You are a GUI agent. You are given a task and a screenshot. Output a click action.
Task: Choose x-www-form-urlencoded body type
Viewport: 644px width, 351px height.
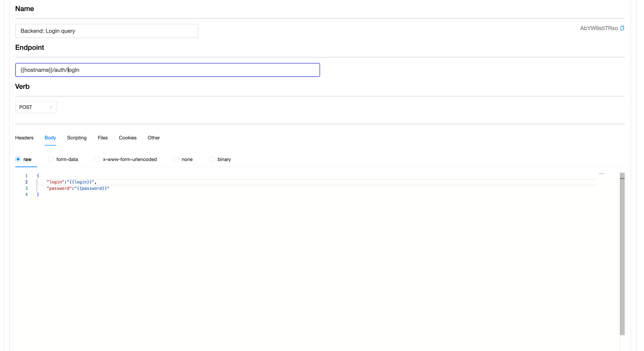pos(97,159)
